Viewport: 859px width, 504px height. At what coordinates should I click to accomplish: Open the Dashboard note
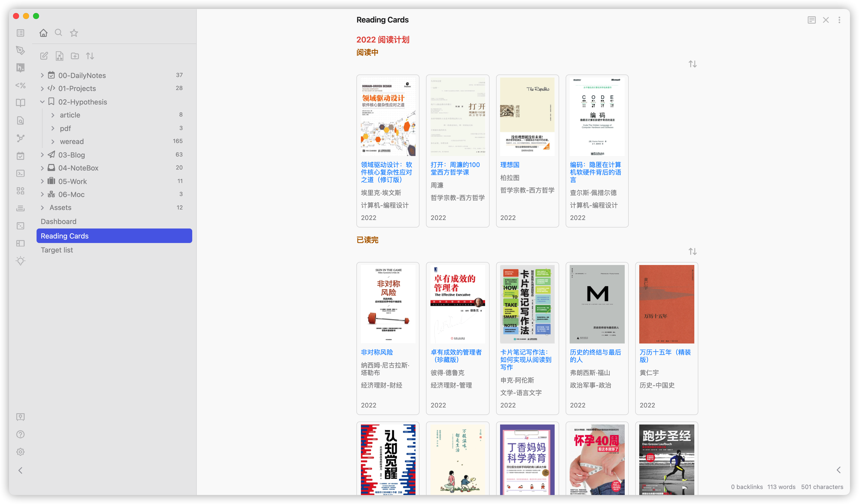59,221
